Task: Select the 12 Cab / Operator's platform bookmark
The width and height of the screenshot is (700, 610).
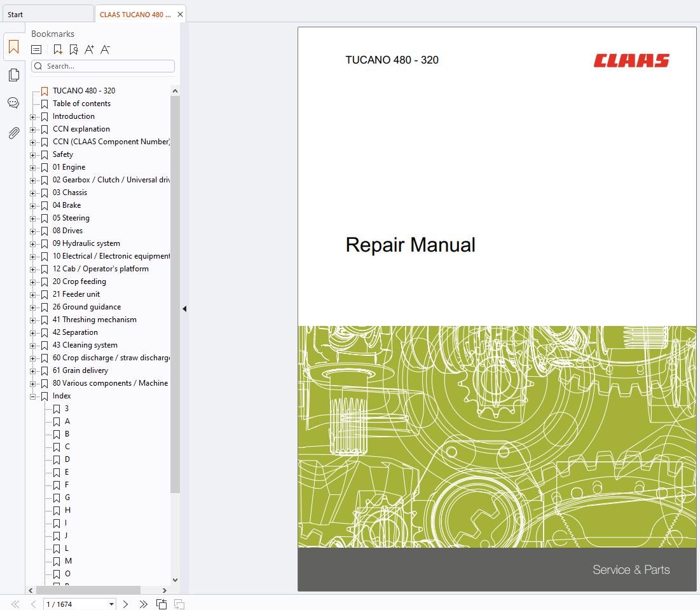Action: [100, 269]
